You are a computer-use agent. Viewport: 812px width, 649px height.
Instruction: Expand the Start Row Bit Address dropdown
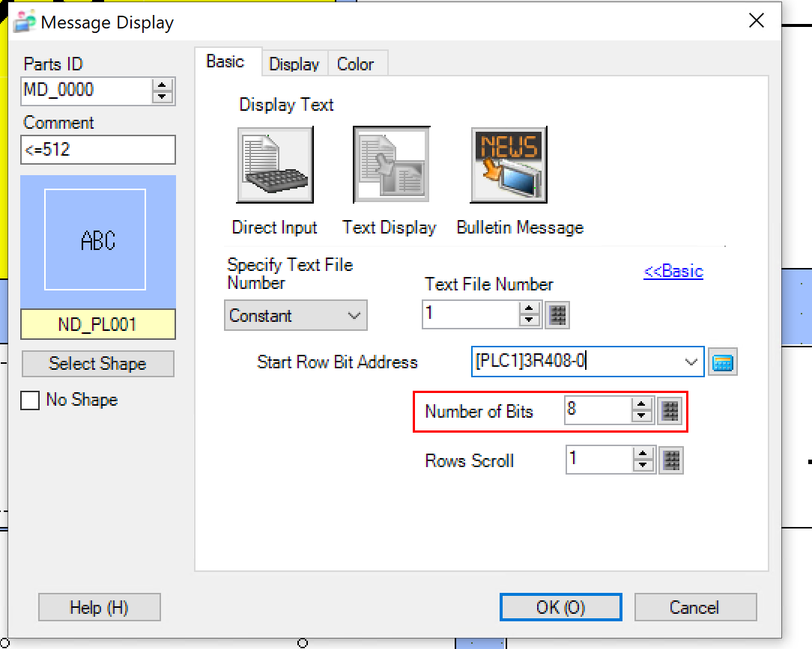691,362
